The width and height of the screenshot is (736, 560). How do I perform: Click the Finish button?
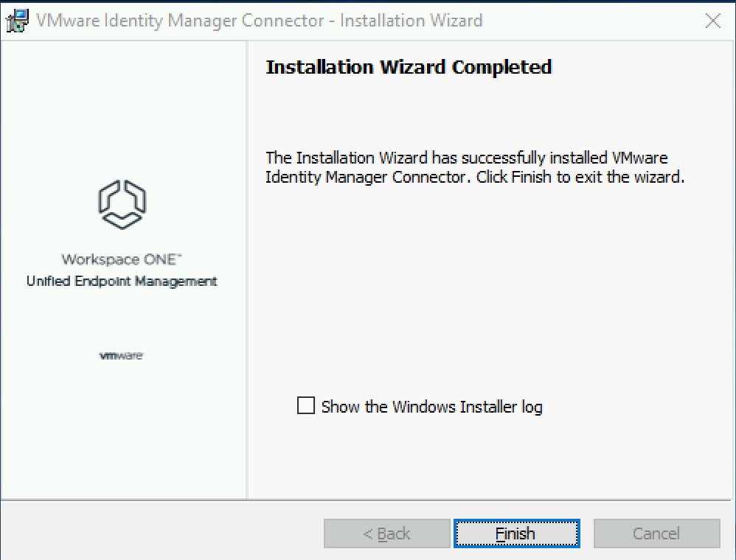point(516,533)
